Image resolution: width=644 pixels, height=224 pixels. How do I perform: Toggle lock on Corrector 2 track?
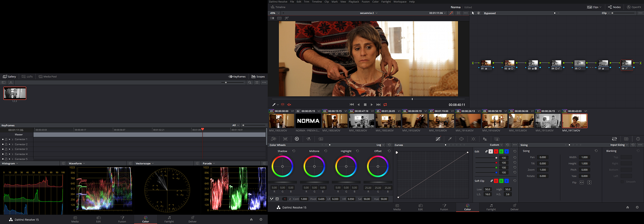coord(6,144)
